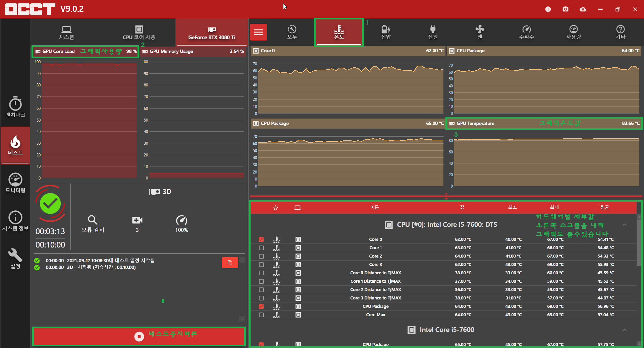The width and height of the screenshot is (644, 348).
Task: Open the red hamburger menu
Action: (259, 32)
